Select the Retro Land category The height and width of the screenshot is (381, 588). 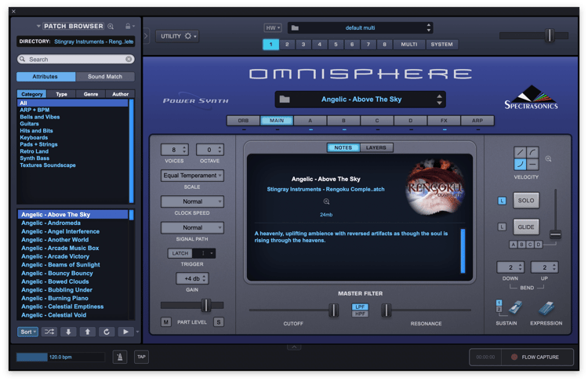pos(73,151)
